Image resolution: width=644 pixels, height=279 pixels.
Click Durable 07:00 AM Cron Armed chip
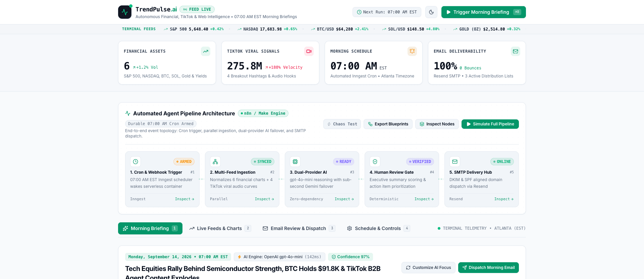(161, 124)
